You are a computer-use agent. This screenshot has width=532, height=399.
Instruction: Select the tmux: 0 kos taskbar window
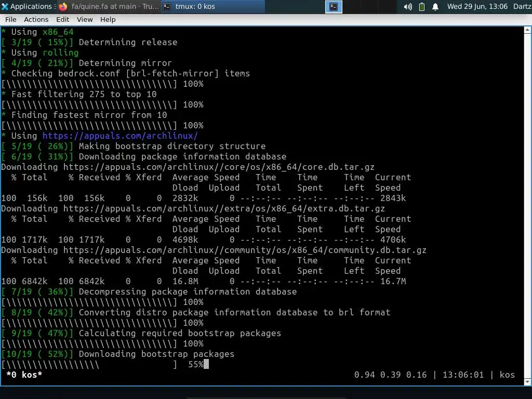point(213,6)
